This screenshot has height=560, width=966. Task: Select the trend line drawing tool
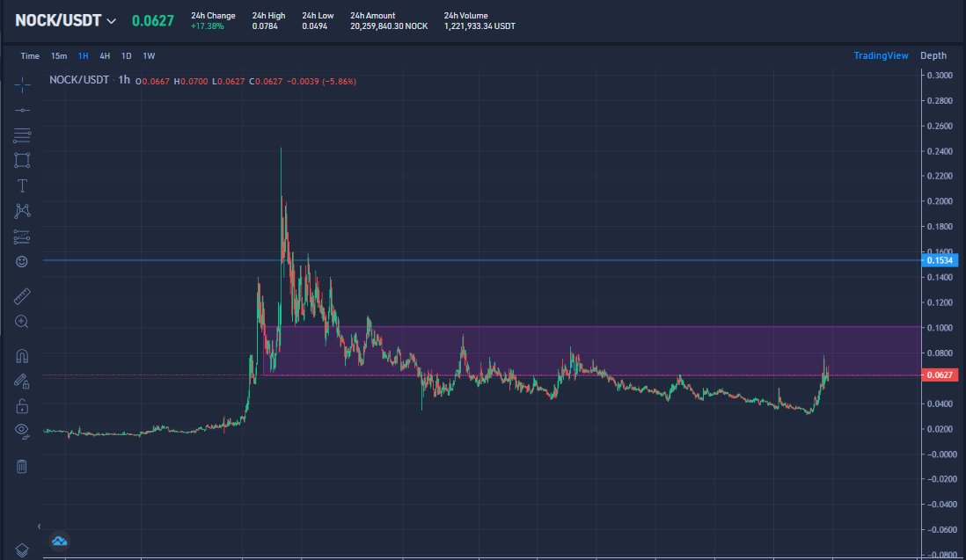(x=22, y=110)
